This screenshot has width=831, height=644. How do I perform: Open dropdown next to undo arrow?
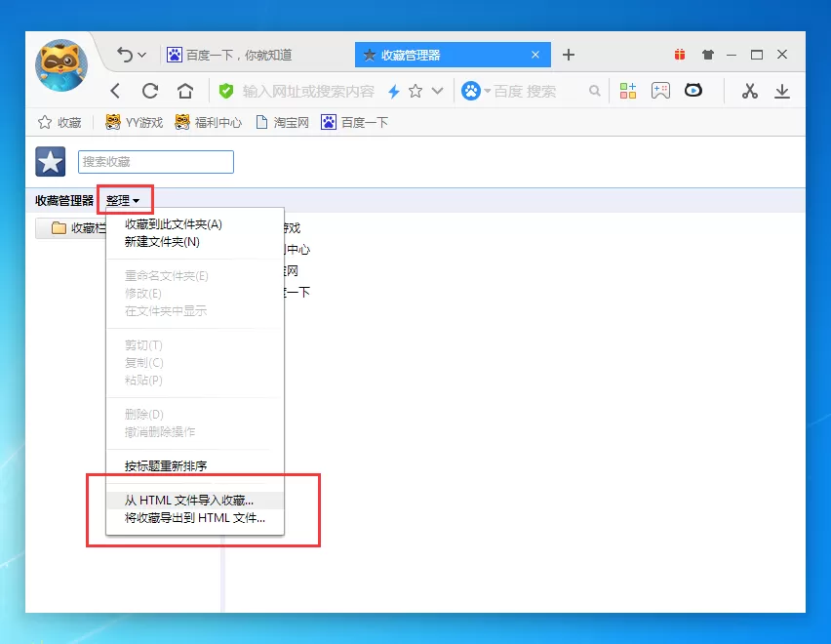(142, 55)
